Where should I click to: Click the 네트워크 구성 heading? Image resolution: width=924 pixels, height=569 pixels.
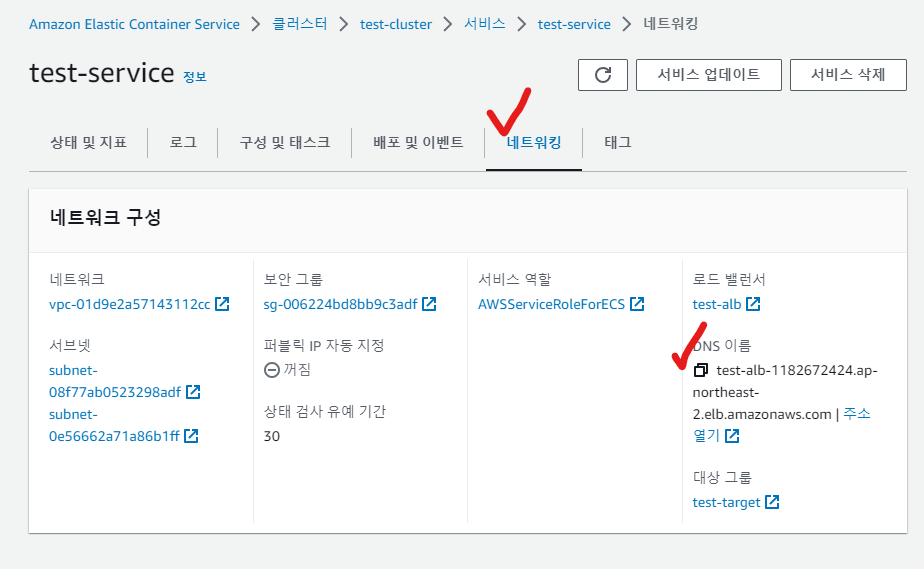(105, 217)
